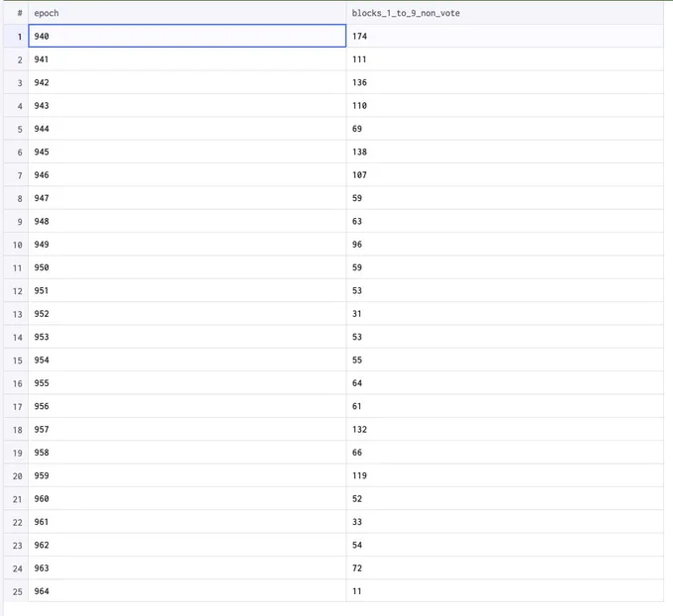
Task: Click row number 13
Action: 16,314
